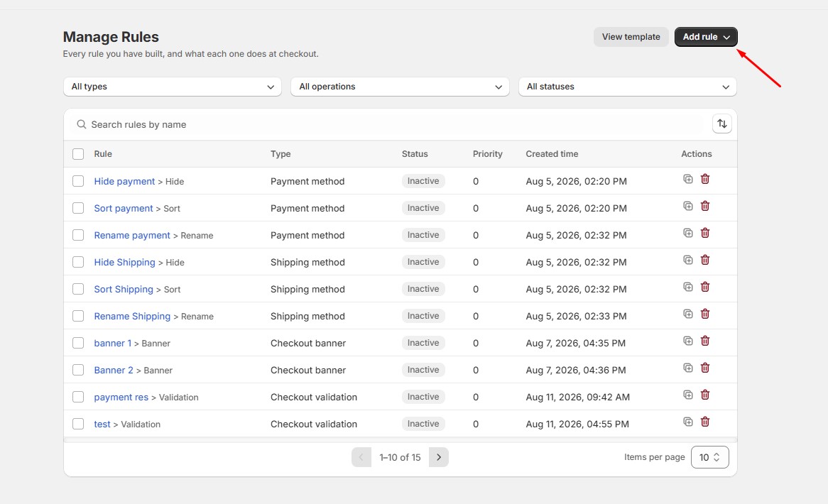Open the sort options button

coord(722,124)
